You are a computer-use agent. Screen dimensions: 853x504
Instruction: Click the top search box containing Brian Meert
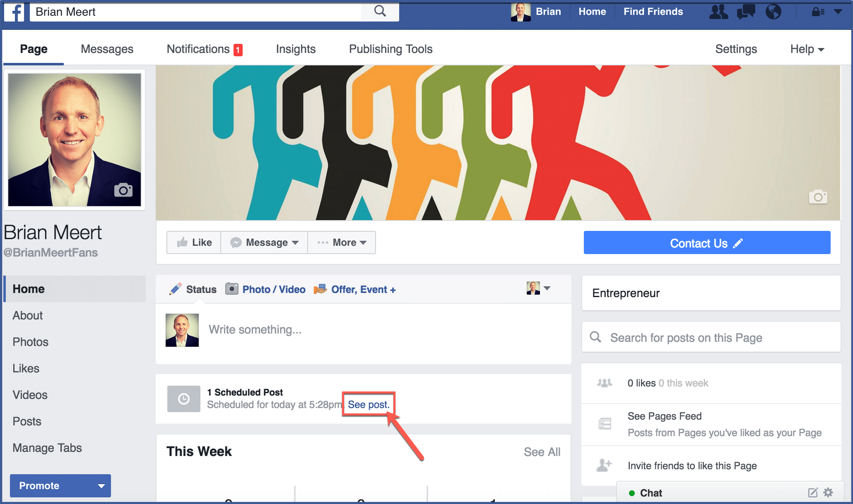pos(195,12)
